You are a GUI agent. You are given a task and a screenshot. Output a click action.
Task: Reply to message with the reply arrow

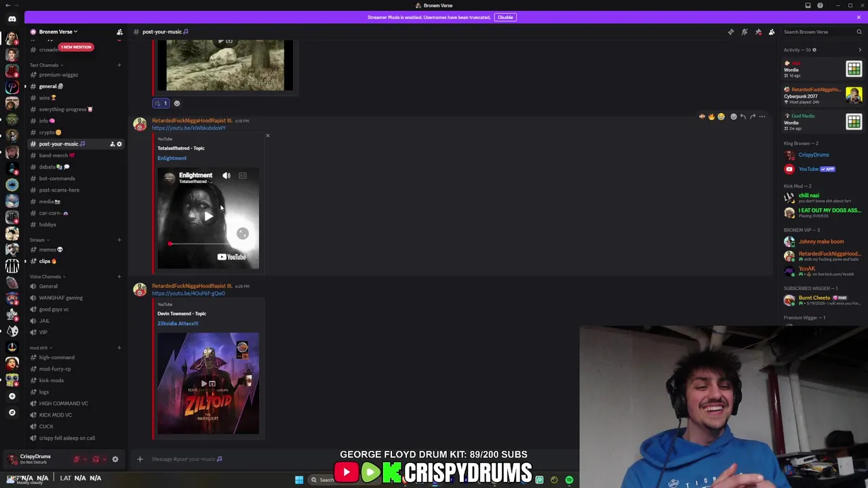[x=743, y=117]
